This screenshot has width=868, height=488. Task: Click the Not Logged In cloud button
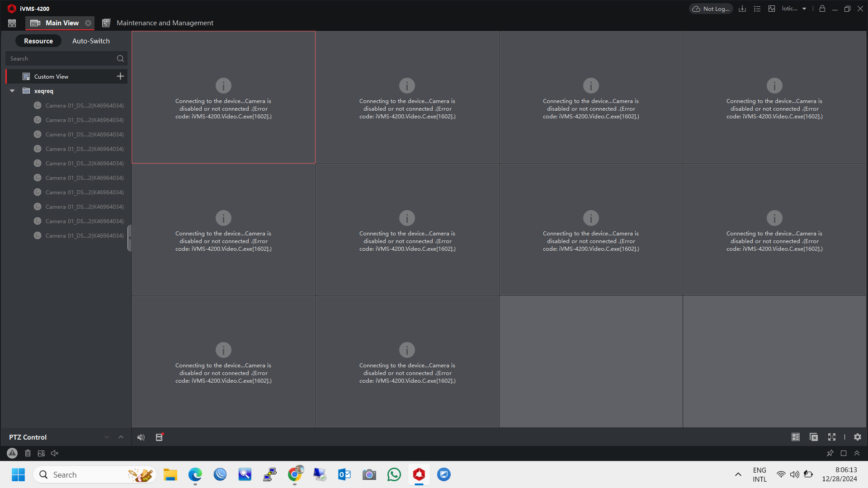[711, 9]
